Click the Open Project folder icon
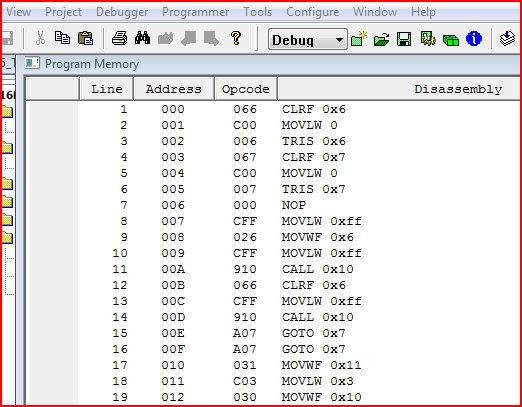 [x=382, y=39]
